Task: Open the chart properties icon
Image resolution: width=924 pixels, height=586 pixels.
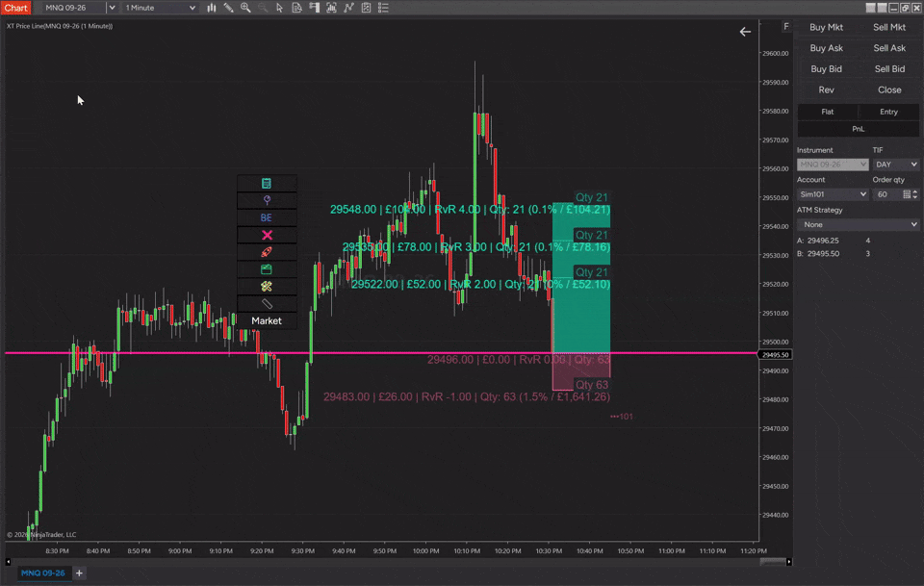Action: 366,8
